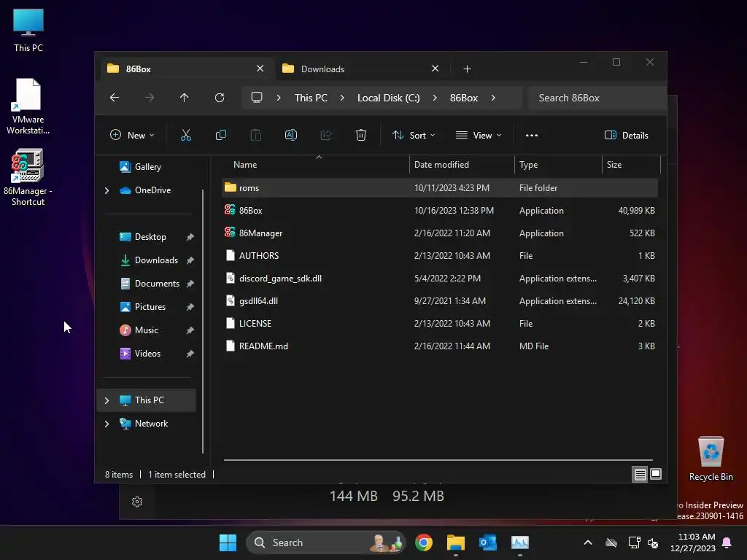Click This PC in the breadcrumb path
This screenshot has height=560, width=747.
pyautogui.click(x=311, y=98)
